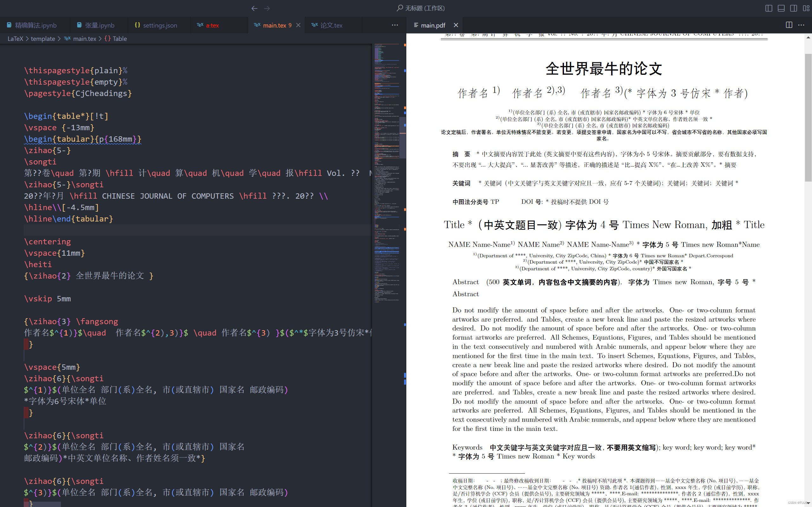Select the a.tex tab
Screen dimensions: 812x507
212,25
